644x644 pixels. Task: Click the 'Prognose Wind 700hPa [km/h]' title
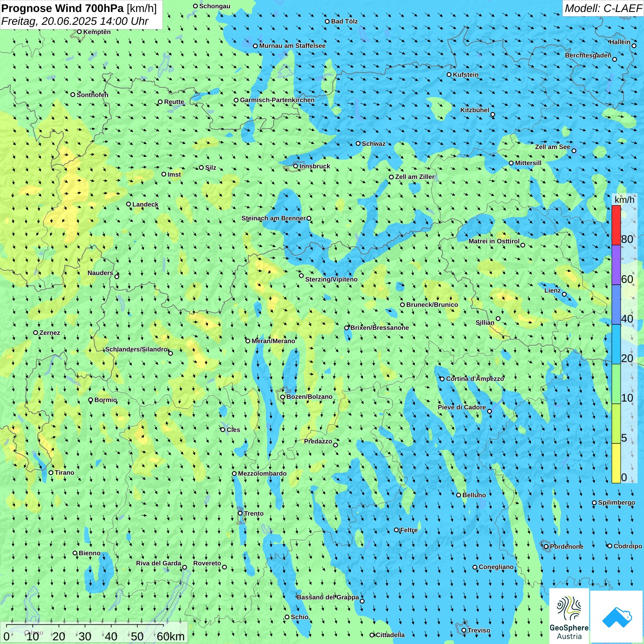[x=79, y=8]
